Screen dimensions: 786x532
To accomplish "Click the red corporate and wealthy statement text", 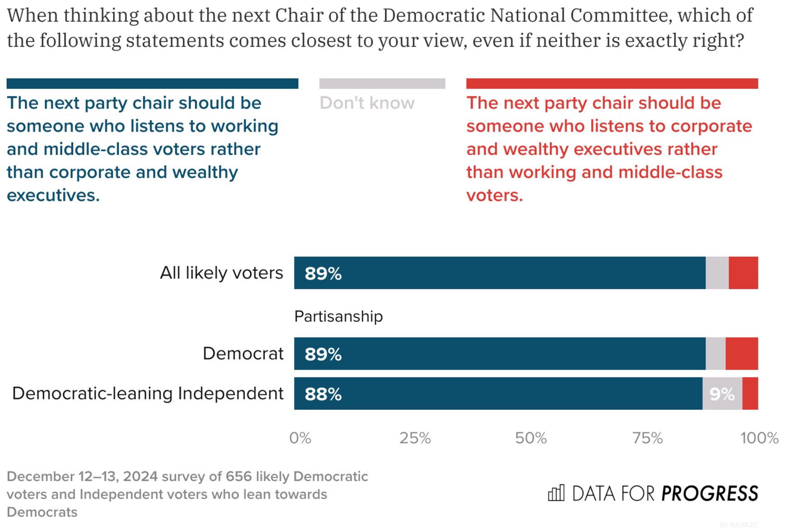I will (609, 149).
